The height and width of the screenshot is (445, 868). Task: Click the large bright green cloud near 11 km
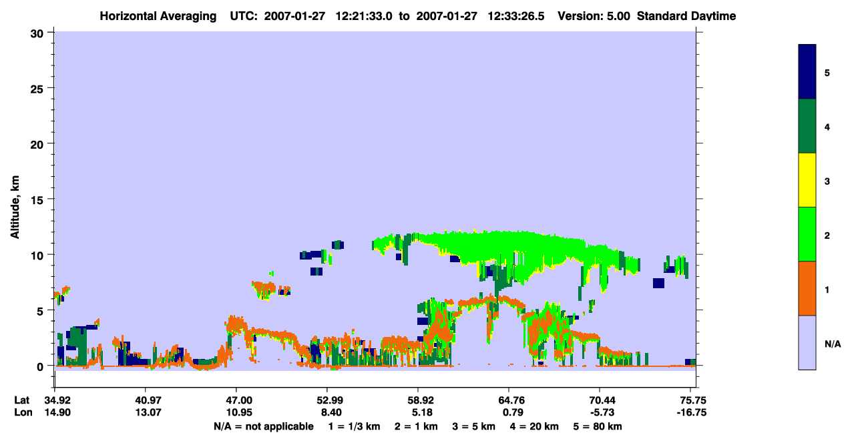pos(507,246)
